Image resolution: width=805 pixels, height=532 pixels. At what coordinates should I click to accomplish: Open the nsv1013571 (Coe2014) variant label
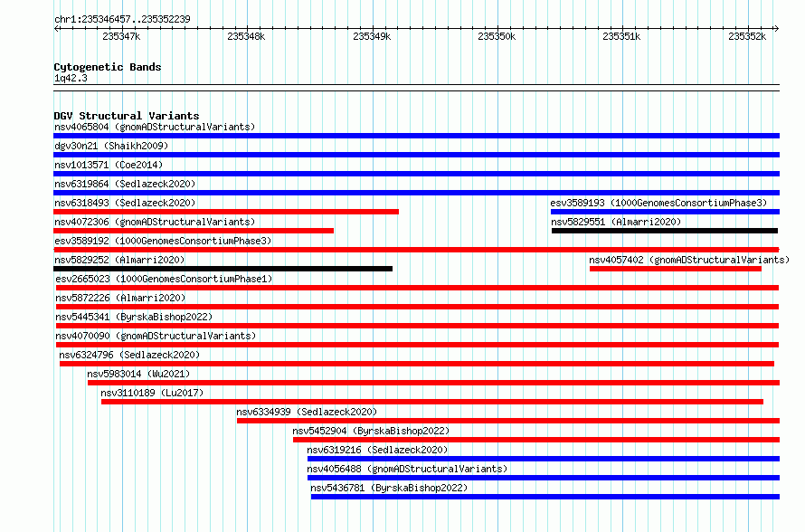click(109, 165)
